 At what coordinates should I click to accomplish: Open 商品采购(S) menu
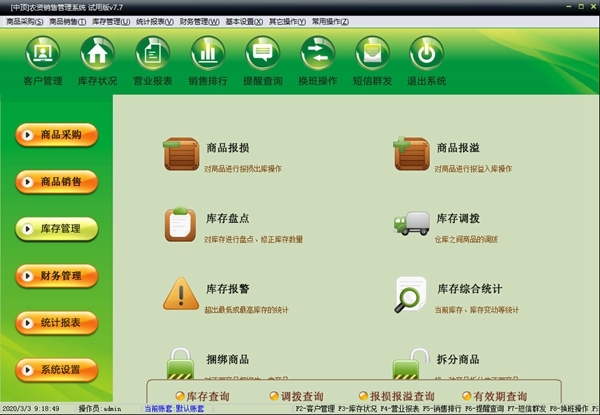(x=24, y=22)
